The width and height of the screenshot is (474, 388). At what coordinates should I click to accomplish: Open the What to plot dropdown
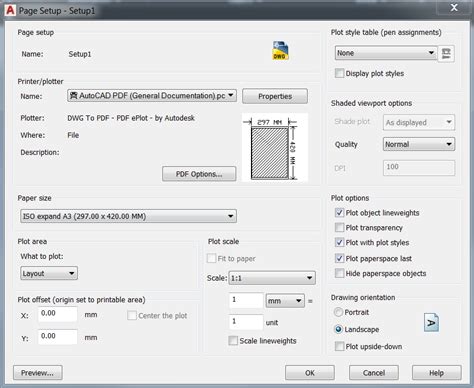tap(49, 273)
